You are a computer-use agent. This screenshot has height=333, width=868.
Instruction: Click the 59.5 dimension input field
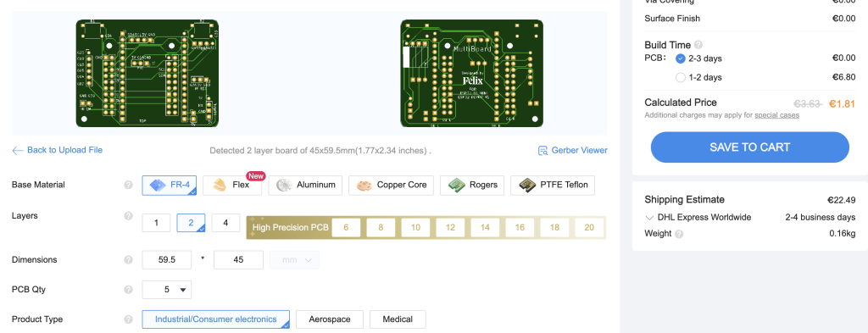coord(167,260)
